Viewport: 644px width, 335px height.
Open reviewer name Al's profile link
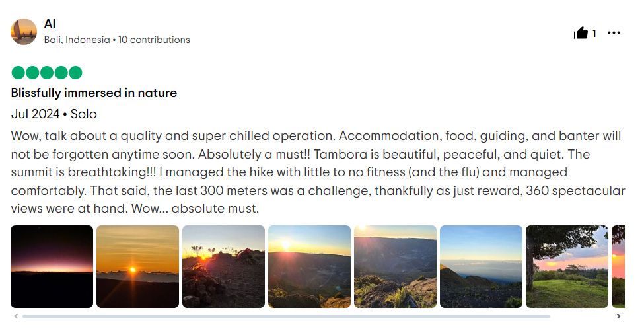coord(50,24)
